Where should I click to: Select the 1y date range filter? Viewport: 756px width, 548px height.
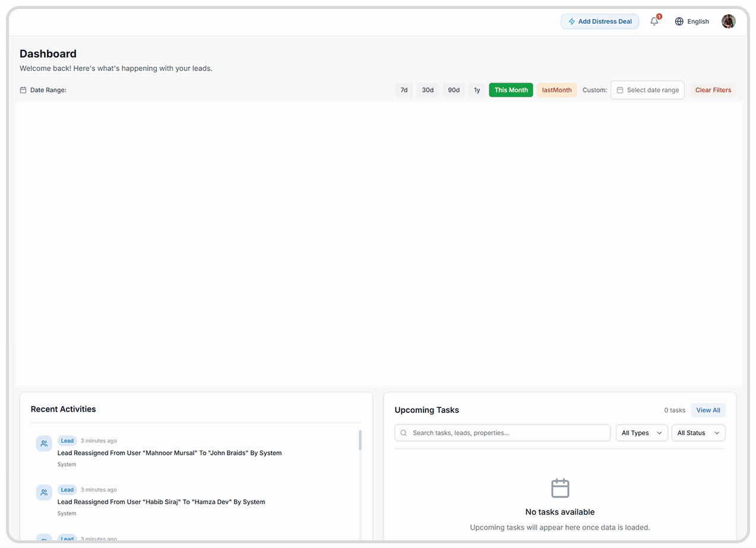[x=477, y=90]
